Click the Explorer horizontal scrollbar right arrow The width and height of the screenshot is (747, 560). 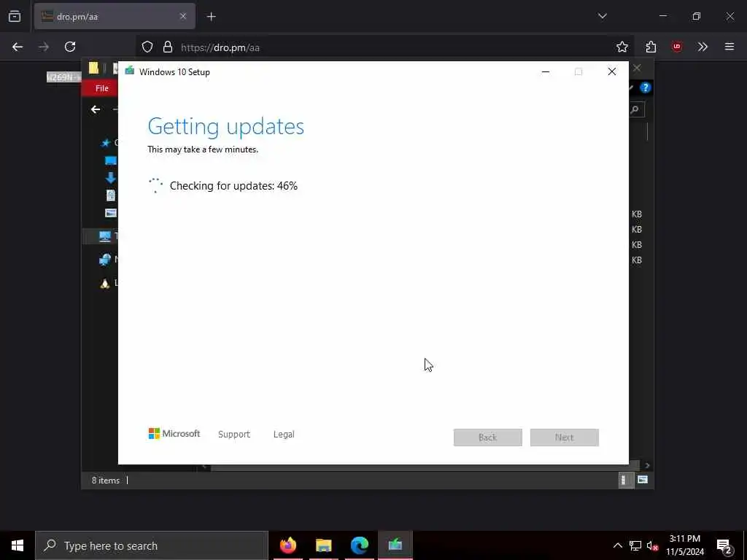[x=647, y=466]
